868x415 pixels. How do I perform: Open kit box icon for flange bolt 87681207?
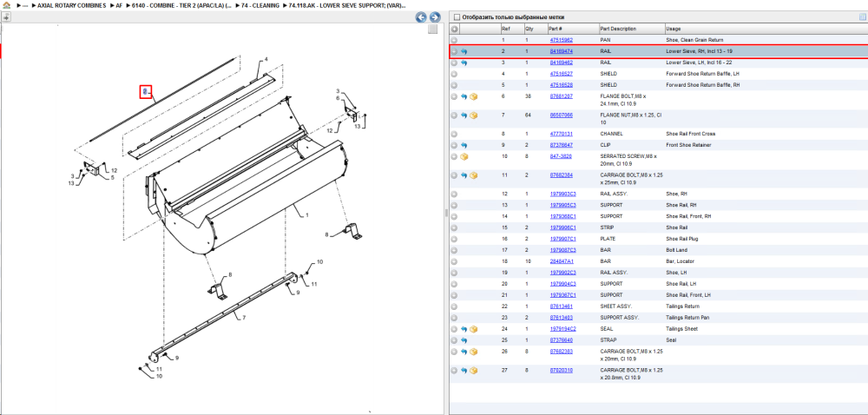pos(473,96)
